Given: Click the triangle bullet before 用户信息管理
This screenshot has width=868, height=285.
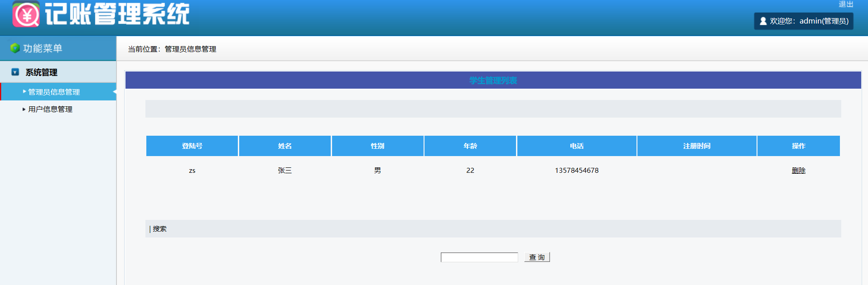Looking at the screenshot, I should coord(24,109).
